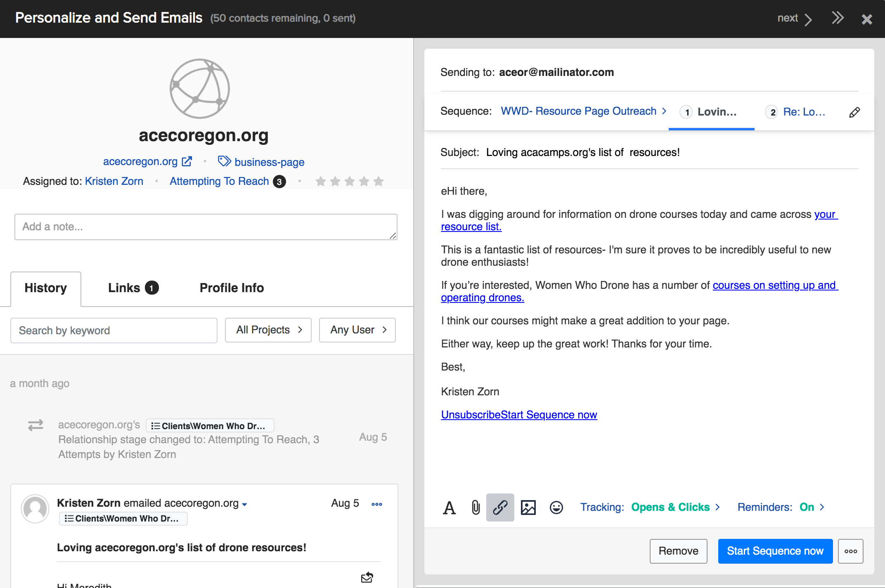
Task: Click the insert image icon
Action: pos(528,508)
